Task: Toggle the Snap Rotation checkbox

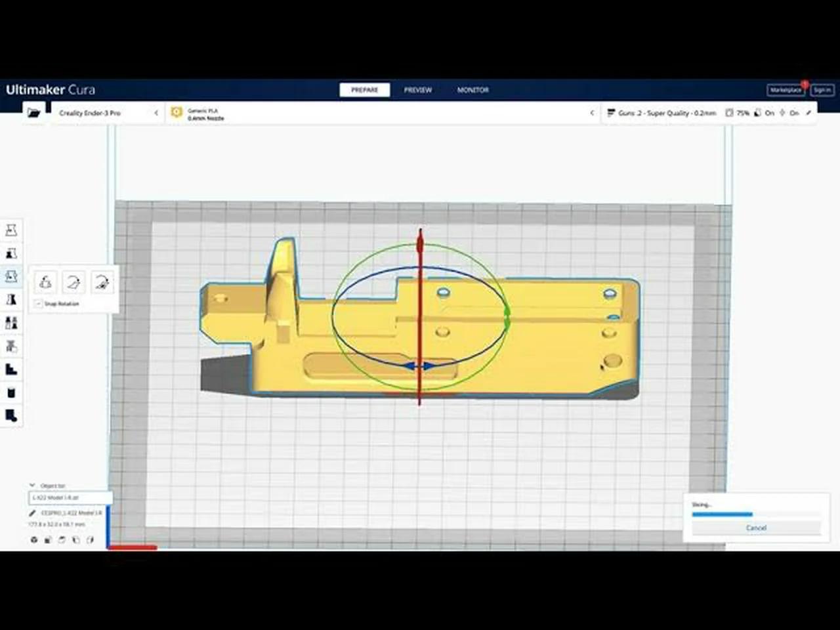Action: (38, 303)
